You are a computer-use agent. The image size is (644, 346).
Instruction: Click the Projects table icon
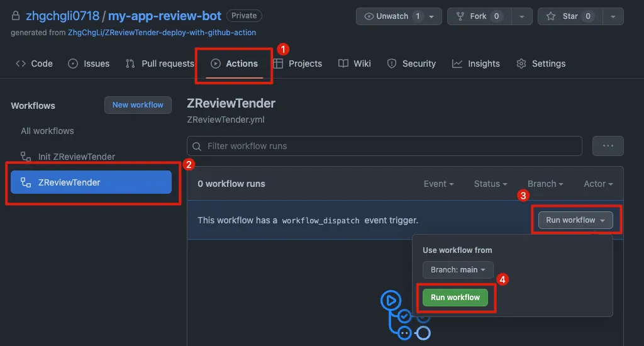278,64
